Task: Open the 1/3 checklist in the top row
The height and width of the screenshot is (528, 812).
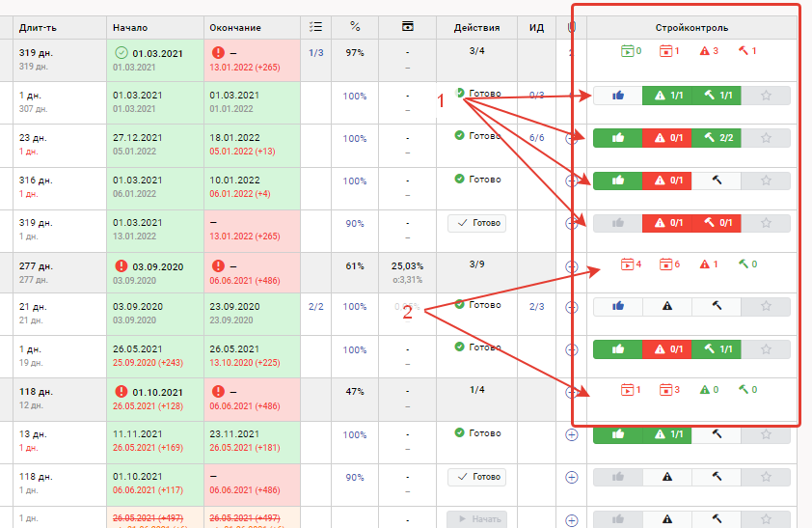Action: coord(315,53)
